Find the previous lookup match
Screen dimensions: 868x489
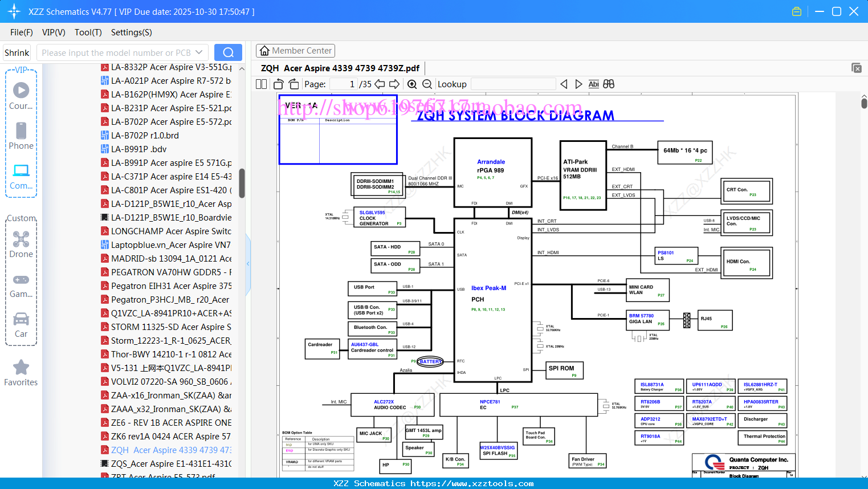tap(564, 84)
